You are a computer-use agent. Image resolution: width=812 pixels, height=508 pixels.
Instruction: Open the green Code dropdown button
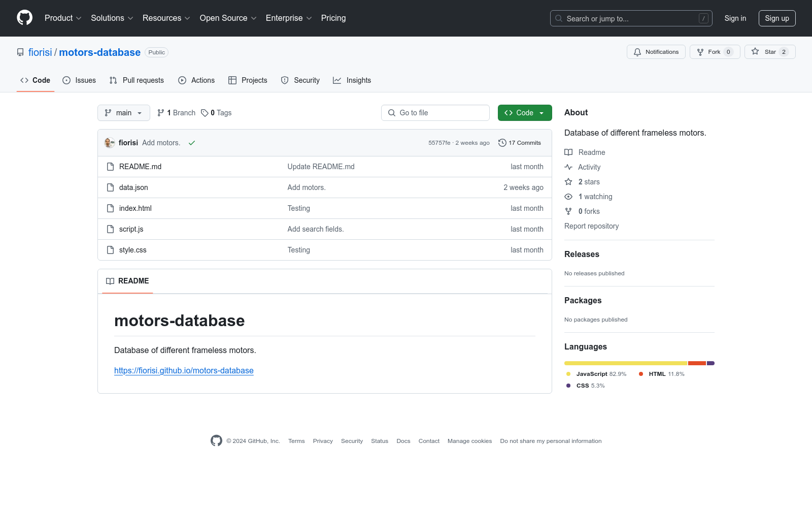click(525, 113)
